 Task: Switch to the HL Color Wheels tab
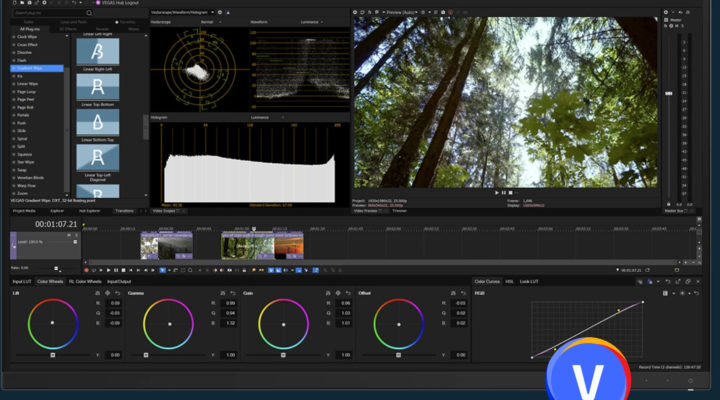pos(85,282)
